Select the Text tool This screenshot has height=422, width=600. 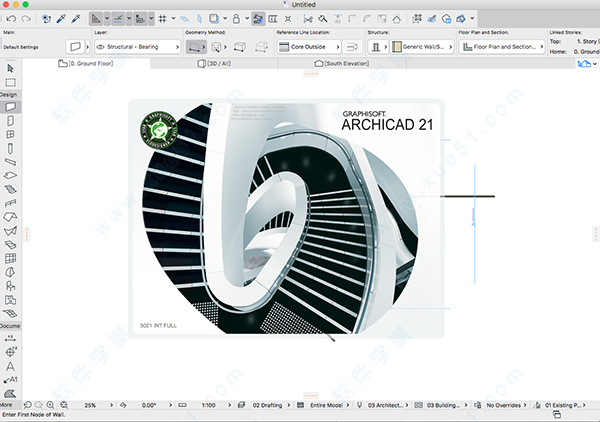(10, 366)
